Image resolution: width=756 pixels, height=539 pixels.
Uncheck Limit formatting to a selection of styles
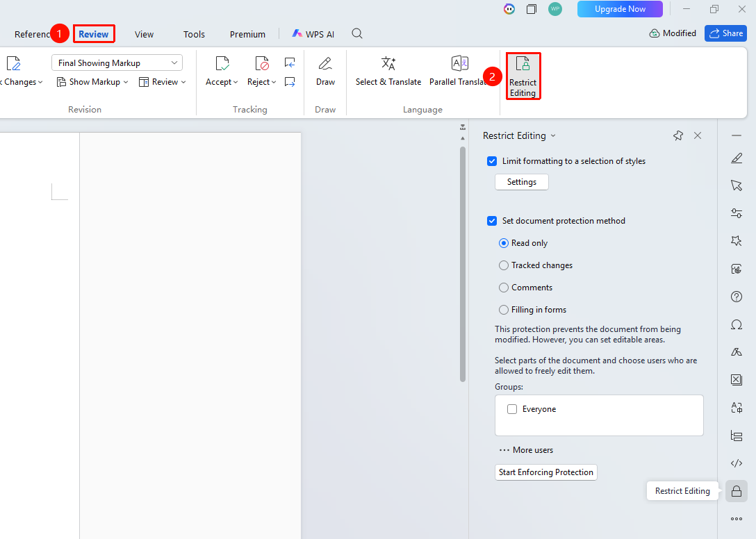tap(492, 161)
